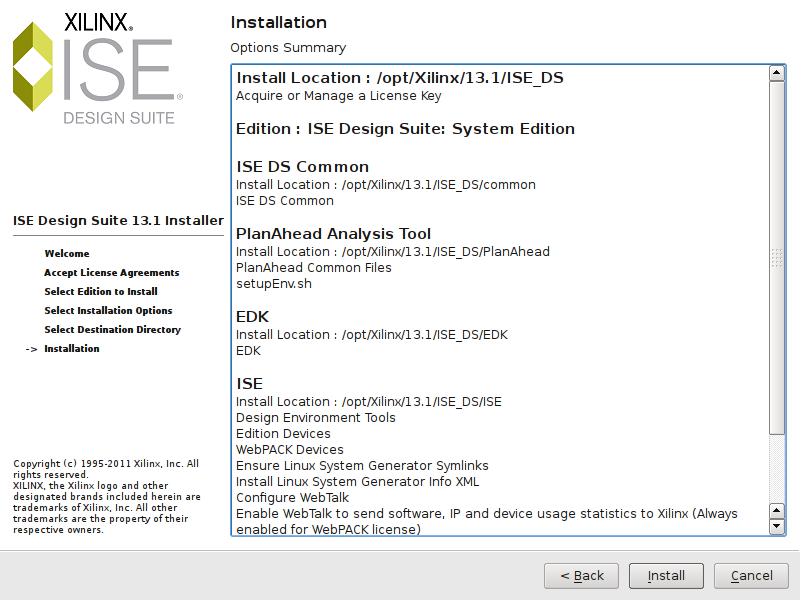Image resolution: width=800 pixels, height=600 pixels.
Task: Click the lower scrollbar up arrow
Action: [x=777, y=510]
